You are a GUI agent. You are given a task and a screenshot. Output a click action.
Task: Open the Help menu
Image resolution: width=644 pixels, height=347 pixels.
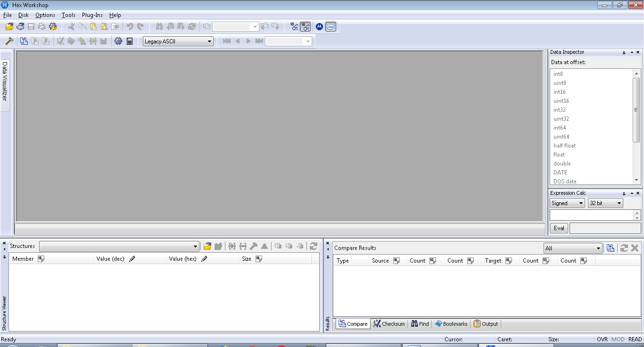coord(115,15)
